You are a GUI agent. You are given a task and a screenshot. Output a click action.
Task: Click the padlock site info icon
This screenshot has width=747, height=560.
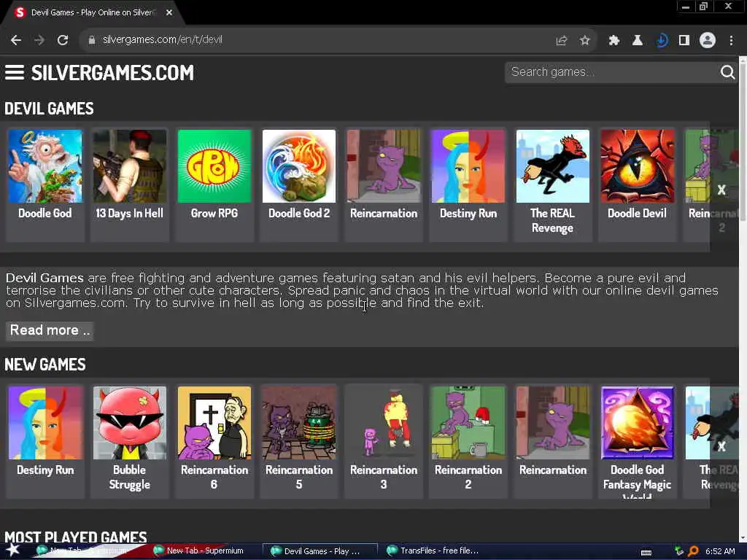92,40
